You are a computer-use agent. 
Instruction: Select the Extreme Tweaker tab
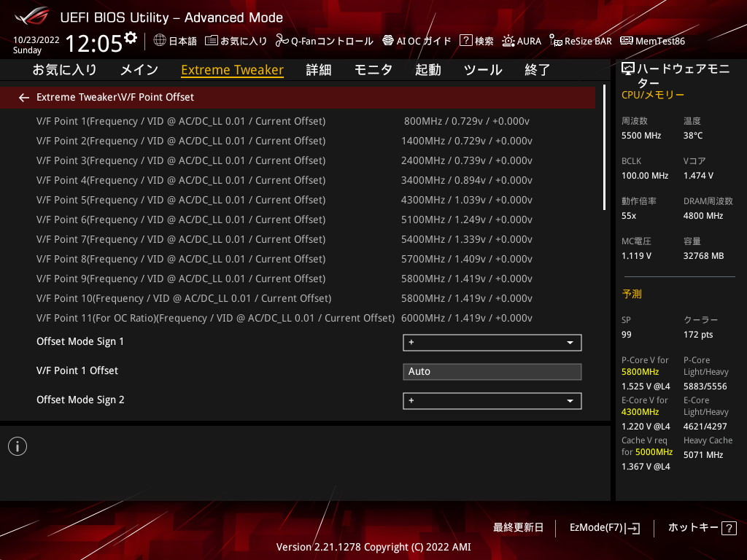233,70
